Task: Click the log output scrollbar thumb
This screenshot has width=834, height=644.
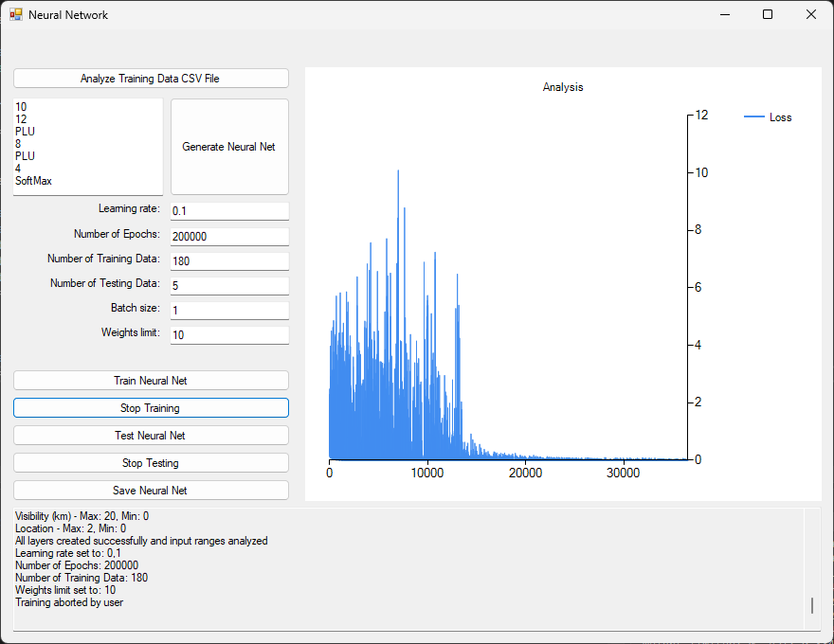Action: click(811, 605)
